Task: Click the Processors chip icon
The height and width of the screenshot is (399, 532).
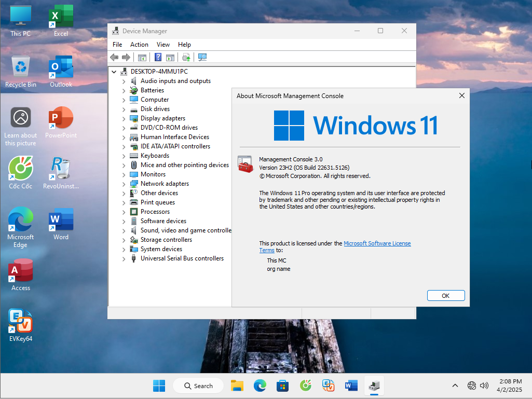Action: point(134,212)
